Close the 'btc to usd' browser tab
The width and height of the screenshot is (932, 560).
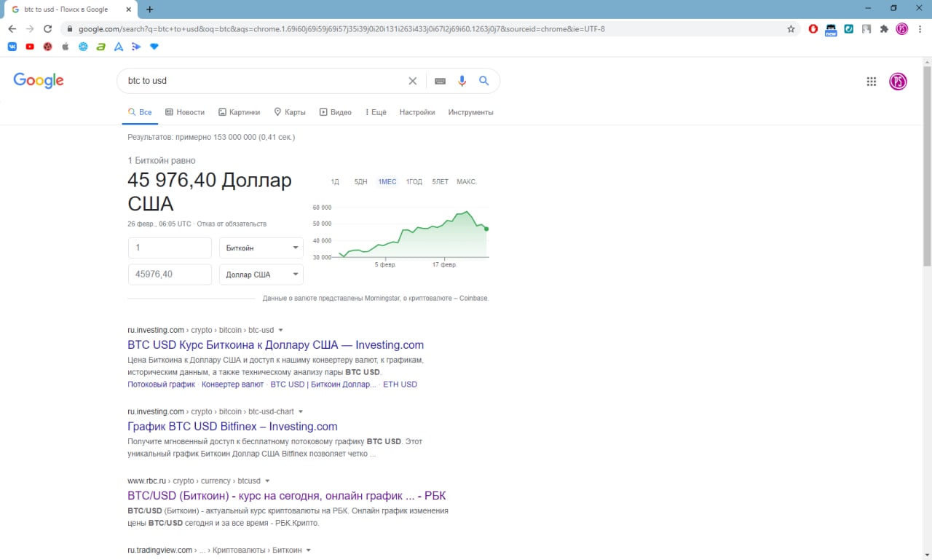click(x=127, y=9)
